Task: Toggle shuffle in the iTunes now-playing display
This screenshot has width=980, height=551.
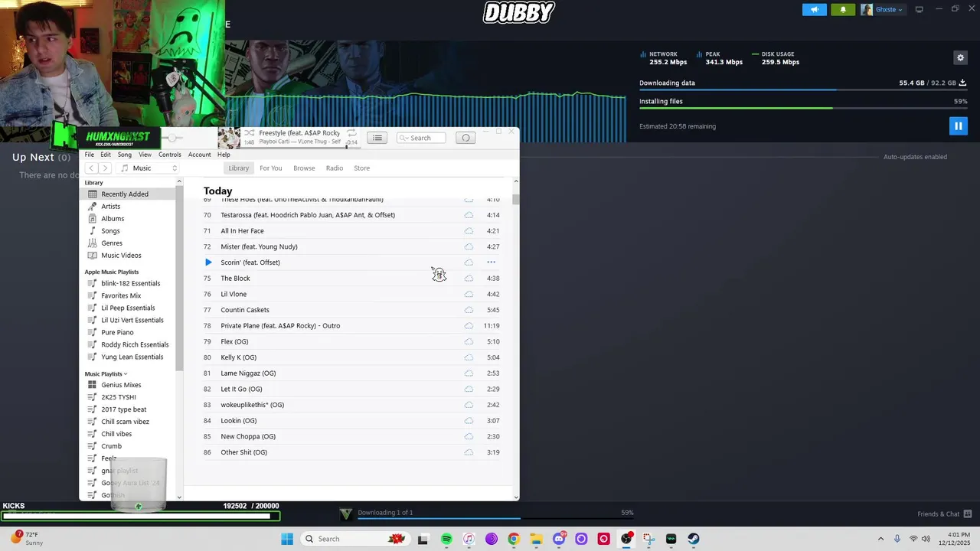Action: click(250, 133)
